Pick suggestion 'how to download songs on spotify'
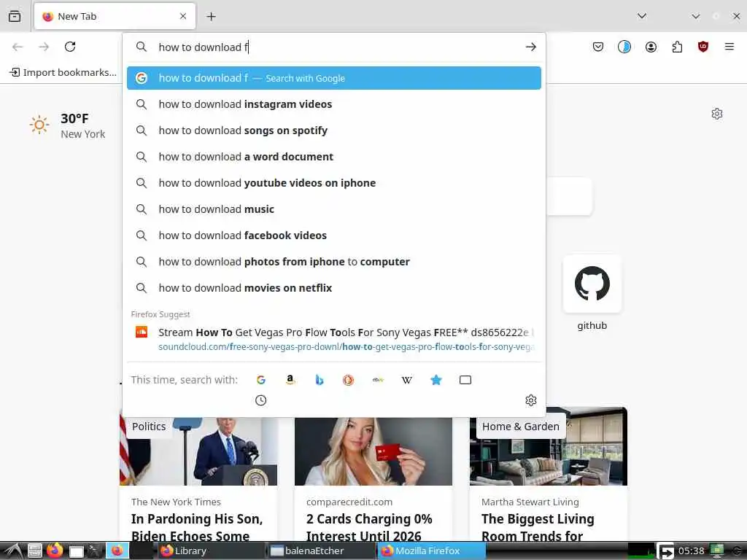 click(x=334, y=131)
